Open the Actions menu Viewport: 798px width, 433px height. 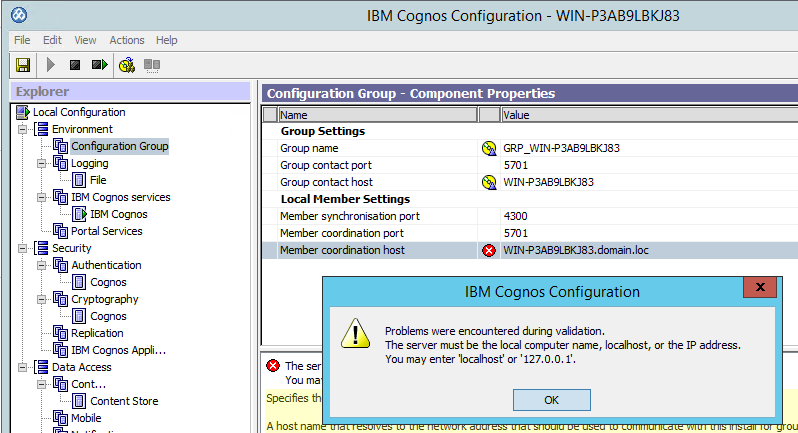click(x=127, y=40)
